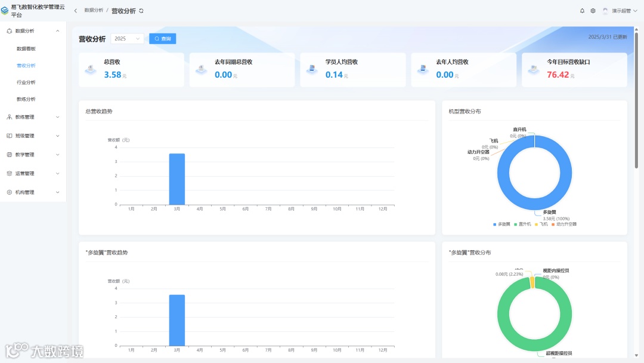Expand the 教练管理 sidebar section

pyautogui.click(x=33, y=117)
